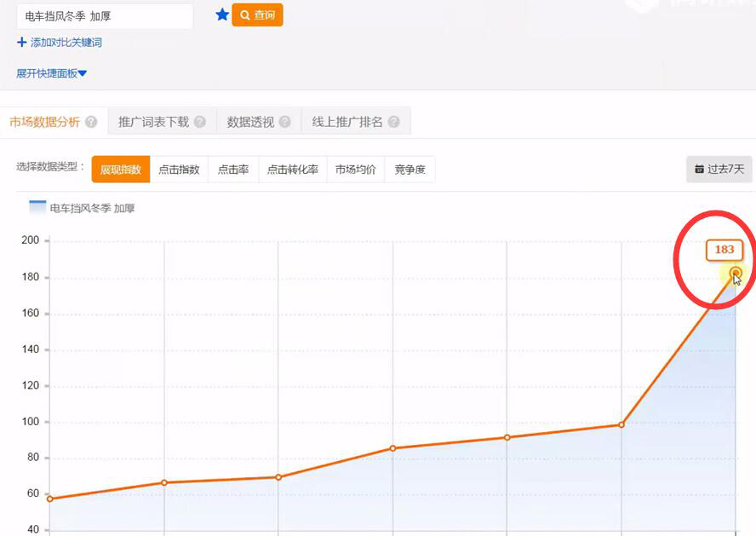The width and height of the screenshot is (756, 536).
Task: Open the 过去7天 date range dropdown
Action: (x=719, y=170)
